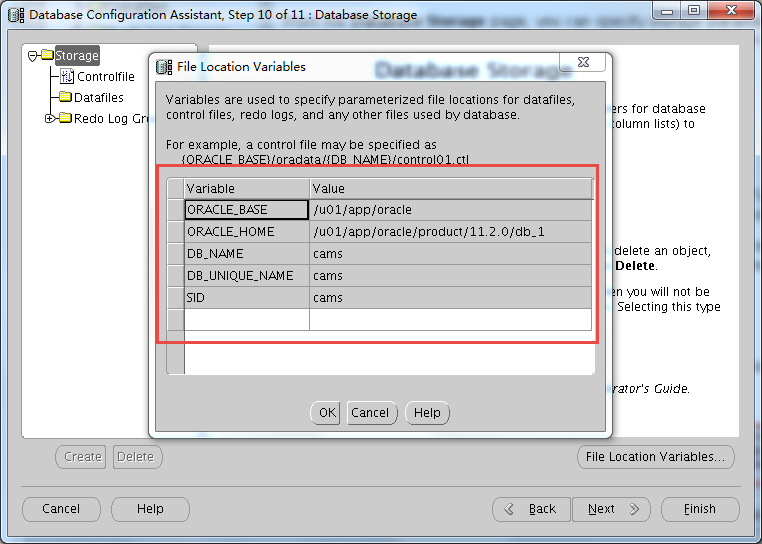
Task: Close the File Location Variables dialog
Action: click(x=583, y=62)
